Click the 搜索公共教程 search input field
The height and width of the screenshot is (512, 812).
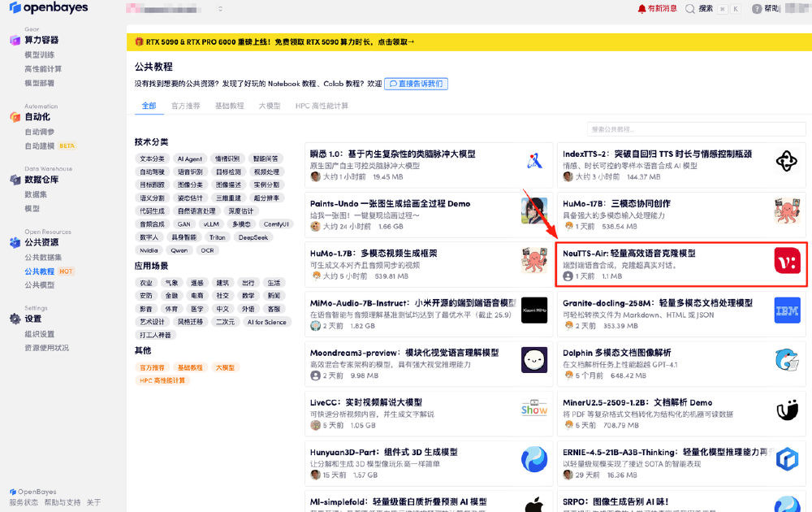(696, 129)
